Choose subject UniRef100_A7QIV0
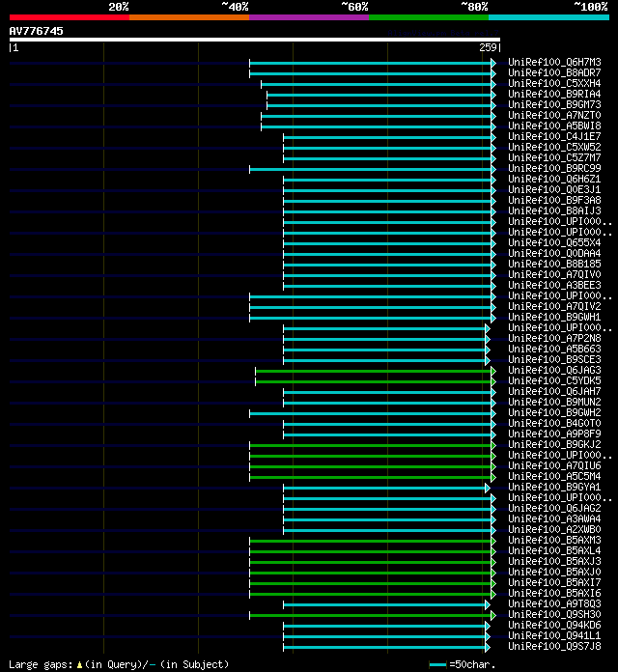Screen dimensions: 618x672 coord(554,275)
